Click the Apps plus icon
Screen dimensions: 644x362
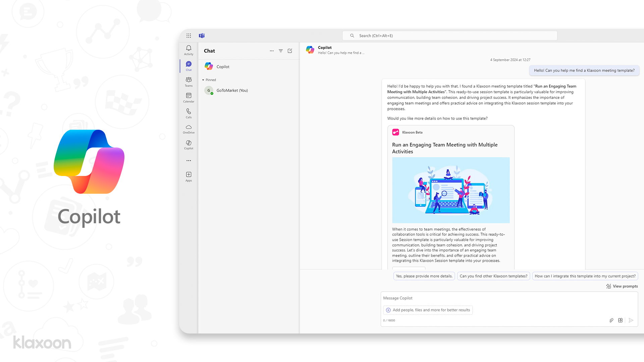coord(189,175)
